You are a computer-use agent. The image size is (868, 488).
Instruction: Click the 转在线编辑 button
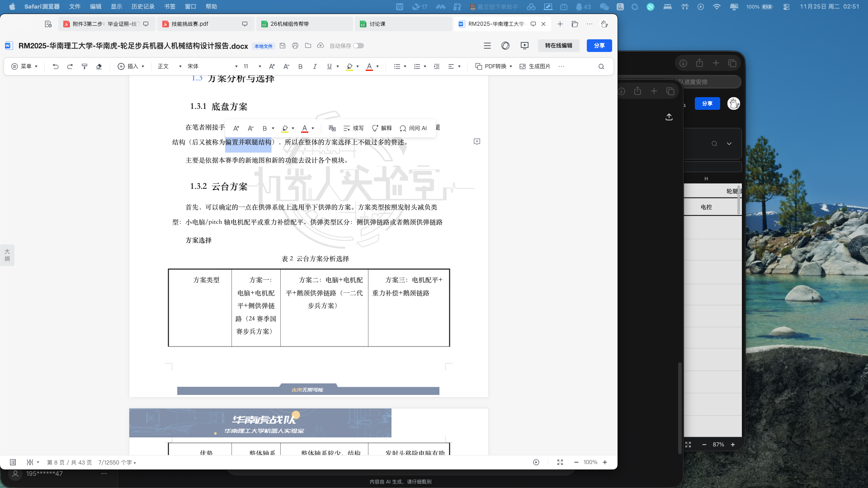558,46
